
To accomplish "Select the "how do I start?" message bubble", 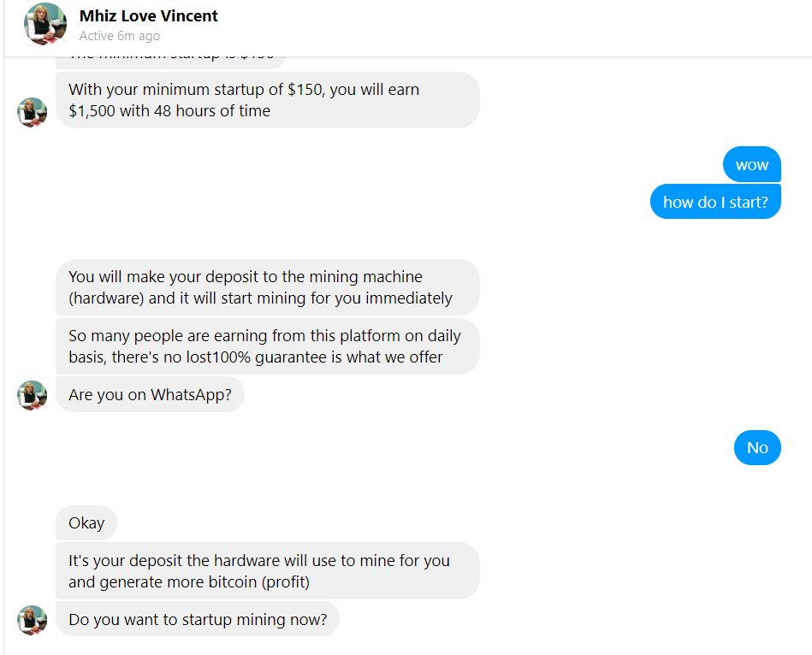I will pos(715,202).
